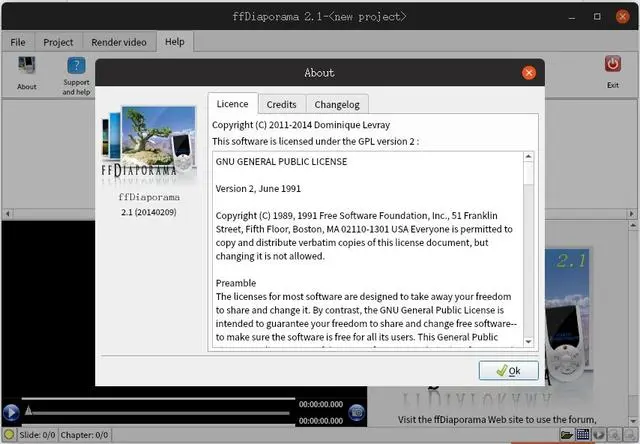The height and width of the screenshot is (444, 640).
Task: Open the File menu tab
Action: tap(18, 42)
